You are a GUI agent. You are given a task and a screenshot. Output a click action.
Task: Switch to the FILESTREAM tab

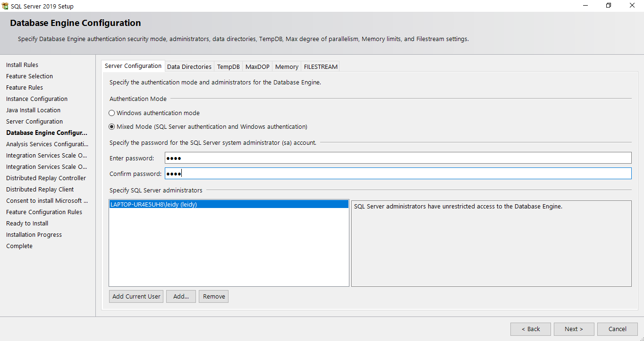[321, 67]
